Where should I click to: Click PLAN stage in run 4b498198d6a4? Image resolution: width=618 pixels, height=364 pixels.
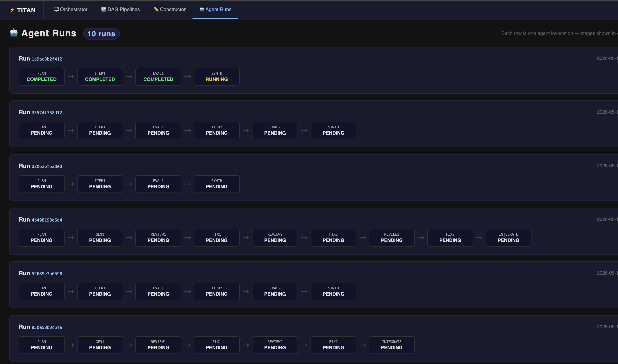(42, 238)
